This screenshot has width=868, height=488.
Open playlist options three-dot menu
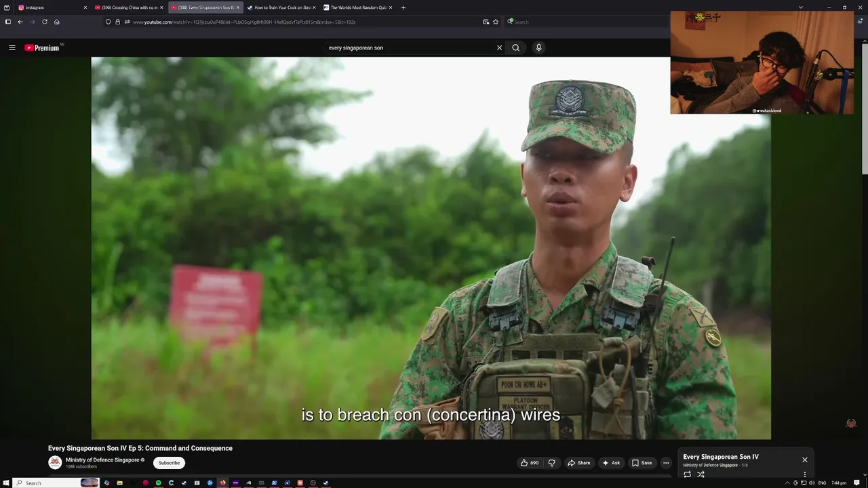click(x=804, y=474)
